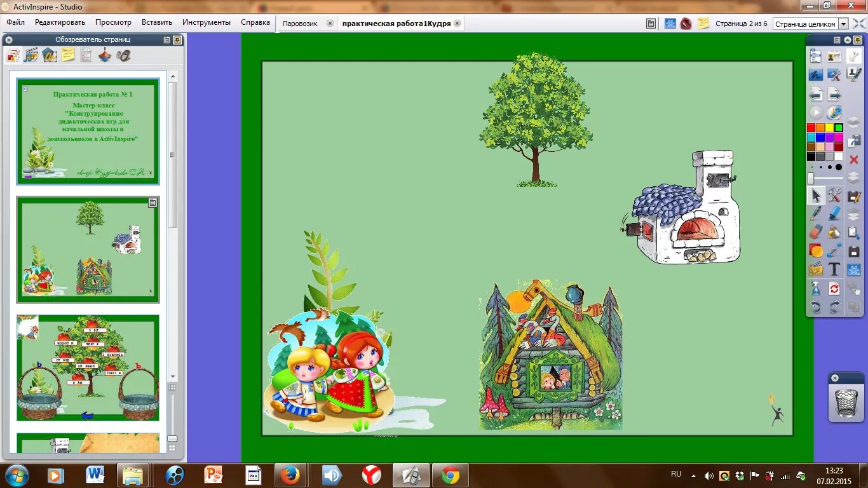
Task: Open the Main Menu icon in toolbox
Action: 816,57
